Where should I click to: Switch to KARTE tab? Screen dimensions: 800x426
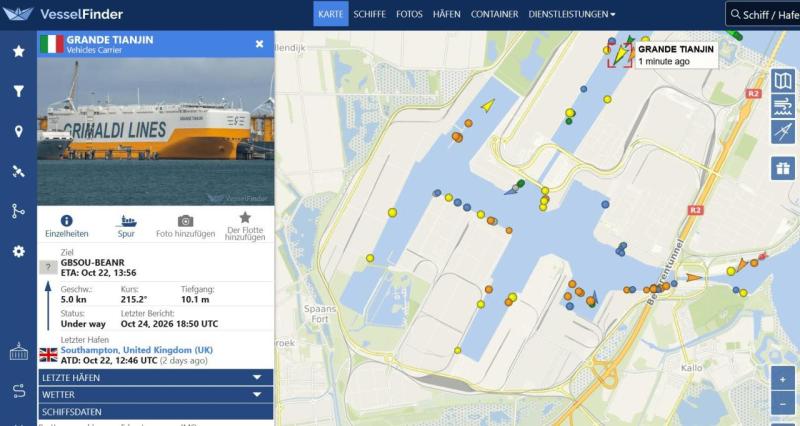(x=331, y=14)
